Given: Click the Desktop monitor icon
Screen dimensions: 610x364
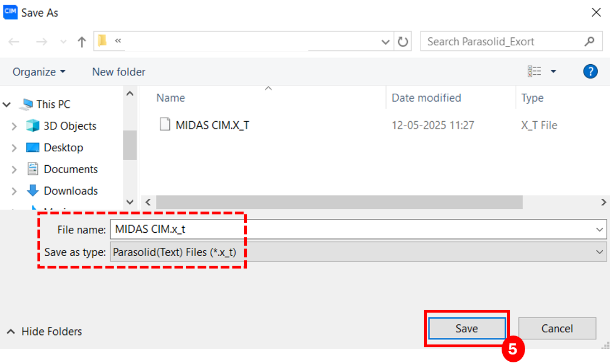Looking at the screenshot, I should (32, 148).
